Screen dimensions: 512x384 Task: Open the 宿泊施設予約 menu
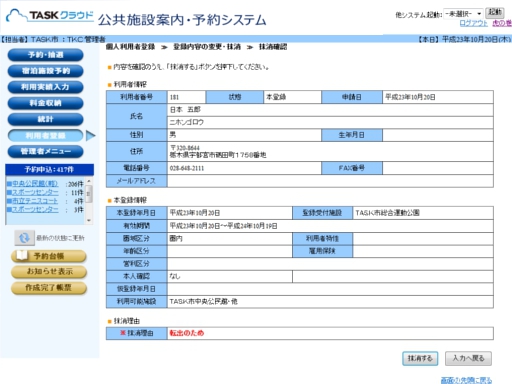(45, 71)
